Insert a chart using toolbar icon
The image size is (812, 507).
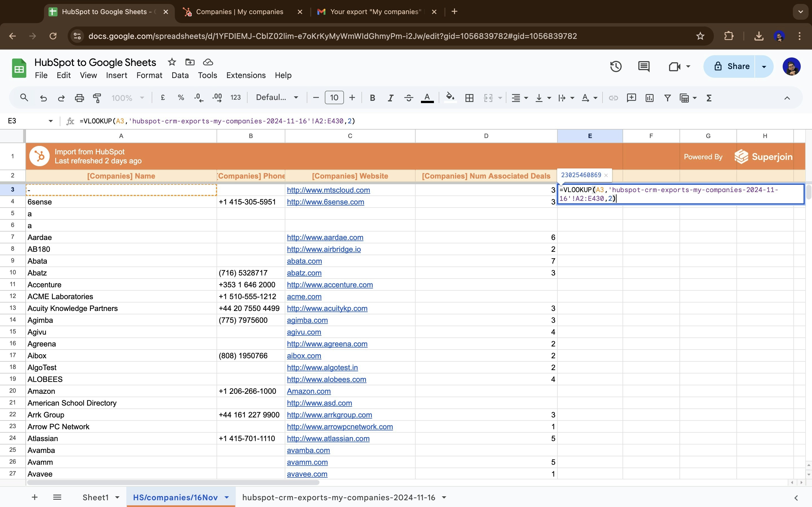[x=649, y=98]
